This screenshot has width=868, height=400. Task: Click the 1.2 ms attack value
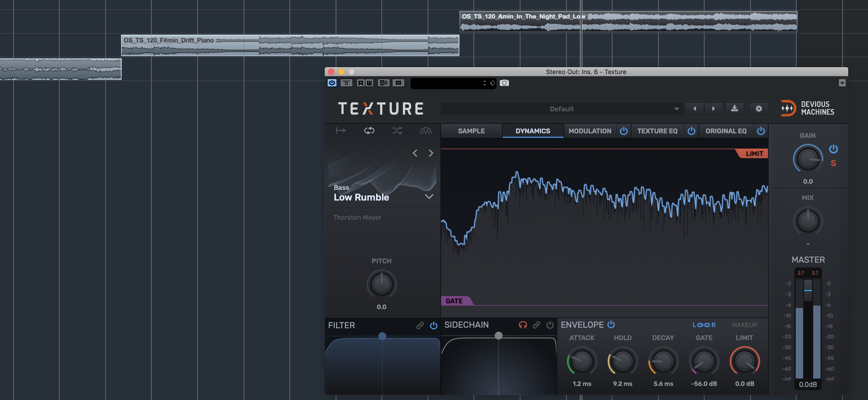pos(582,384)
